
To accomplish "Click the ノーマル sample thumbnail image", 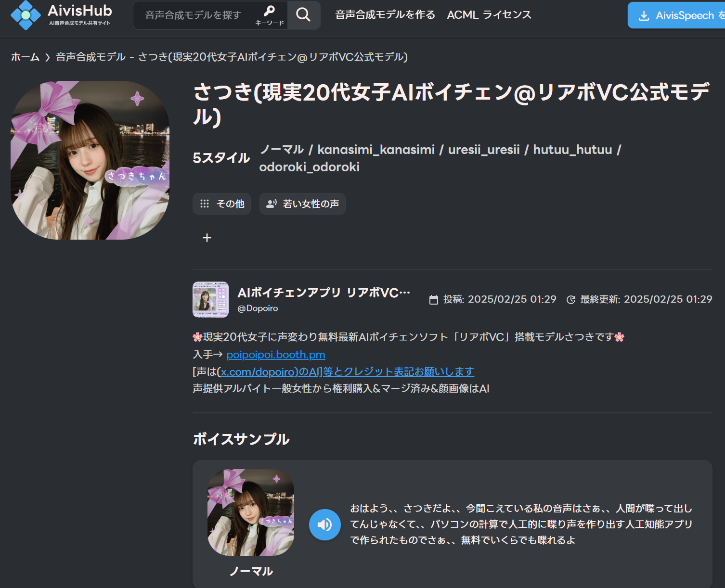I will (x=251, y=512).
